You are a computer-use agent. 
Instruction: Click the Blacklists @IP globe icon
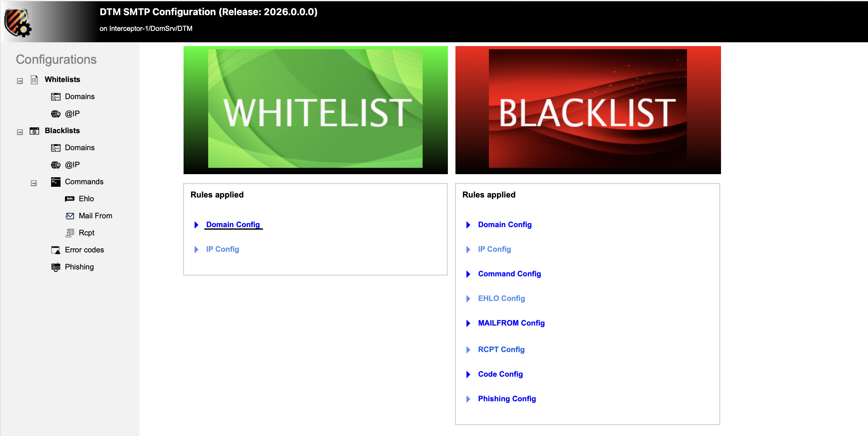tap(56, 165)
